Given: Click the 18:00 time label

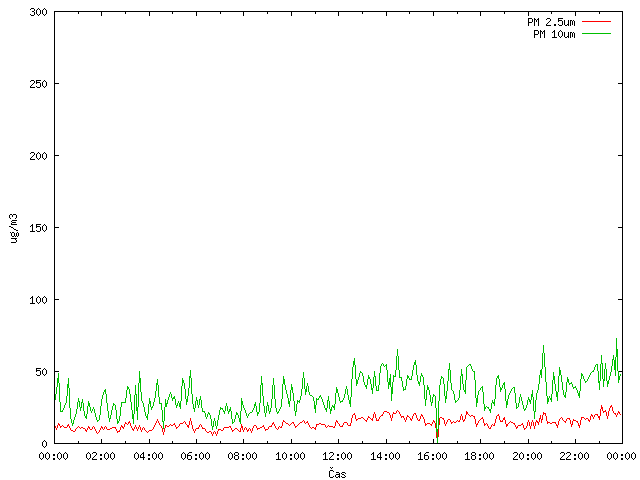Looking at the screenshot, I should 480,456.
